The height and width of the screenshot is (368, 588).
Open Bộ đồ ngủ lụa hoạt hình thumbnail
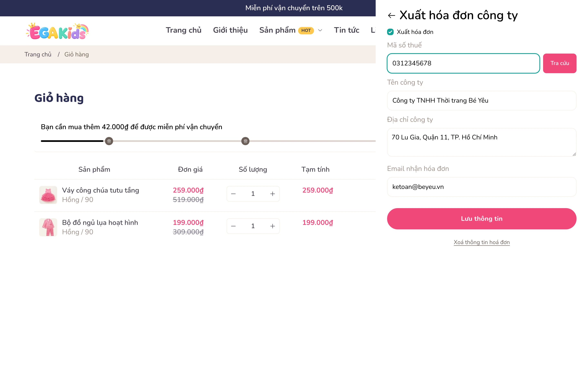[48, 227]
